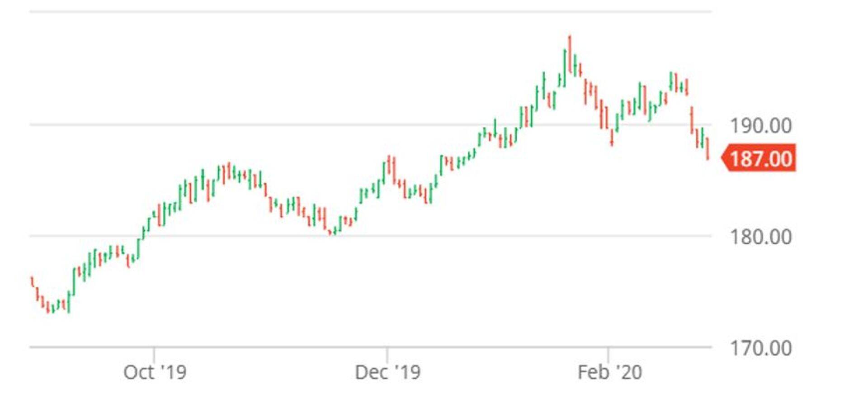Click the red 187.00 current price tag
Screen dimensions: 868x395
tap(760, 158)
